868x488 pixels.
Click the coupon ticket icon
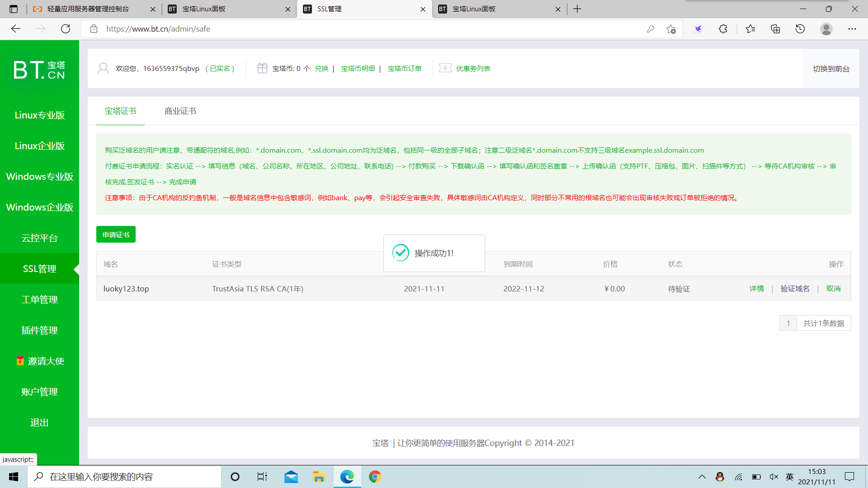[445, 68]
